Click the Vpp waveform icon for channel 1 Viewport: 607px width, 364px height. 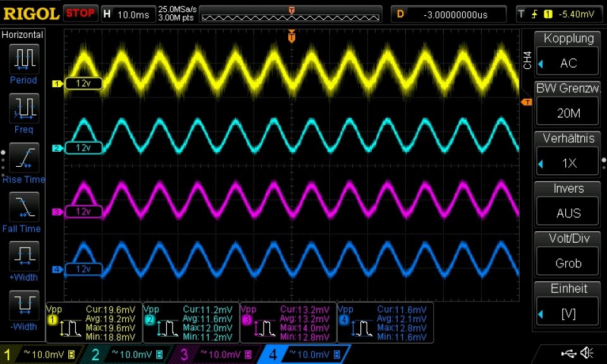point(70,329)
